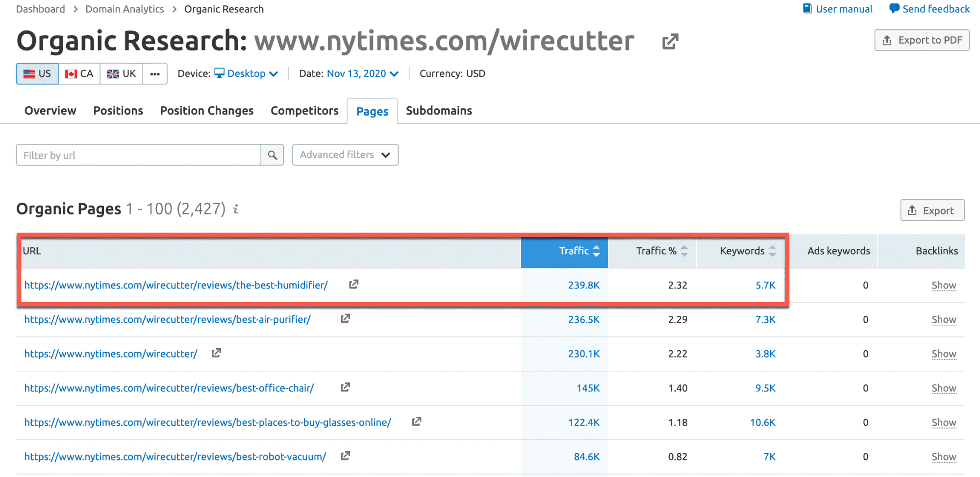Select the US database toggle

point(37,73)
